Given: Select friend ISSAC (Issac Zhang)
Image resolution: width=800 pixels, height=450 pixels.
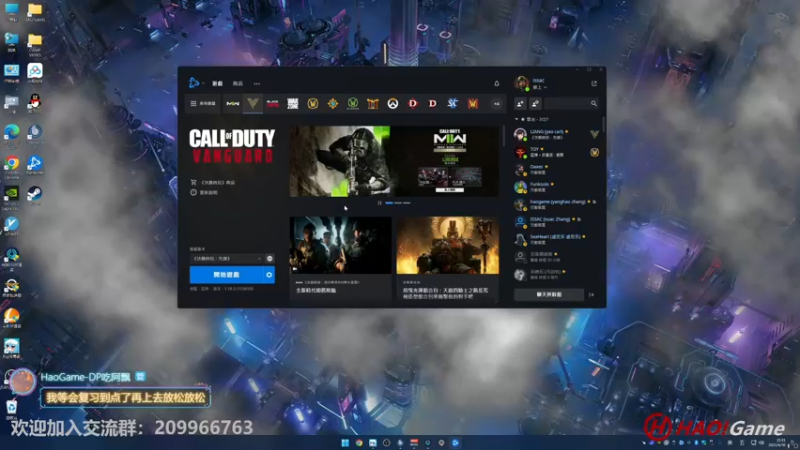Looking at the screenshot, I should [556, 221].
